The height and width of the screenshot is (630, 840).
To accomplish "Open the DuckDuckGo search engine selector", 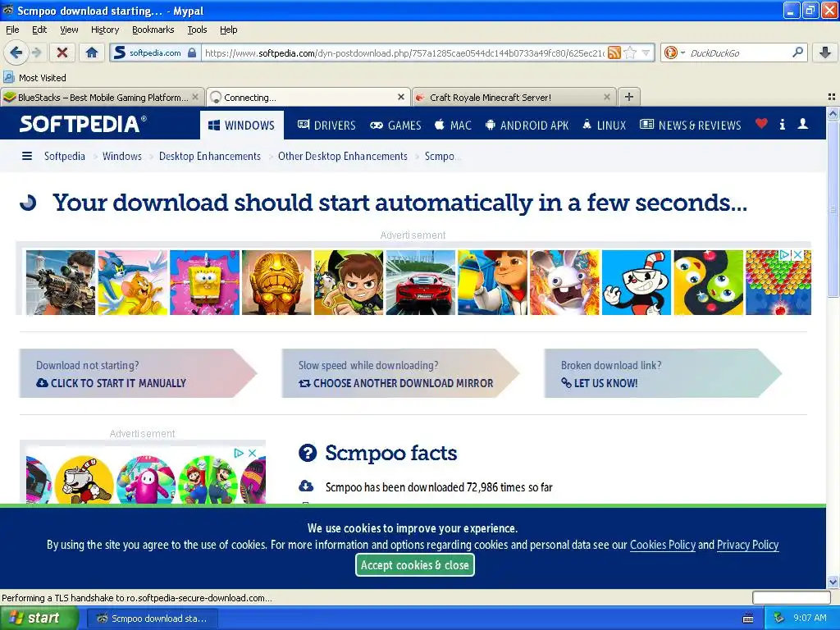I will [674, 52].
